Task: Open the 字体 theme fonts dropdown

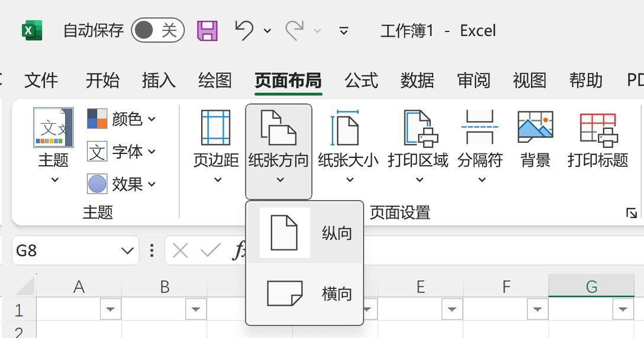Action: pos(121,152)
